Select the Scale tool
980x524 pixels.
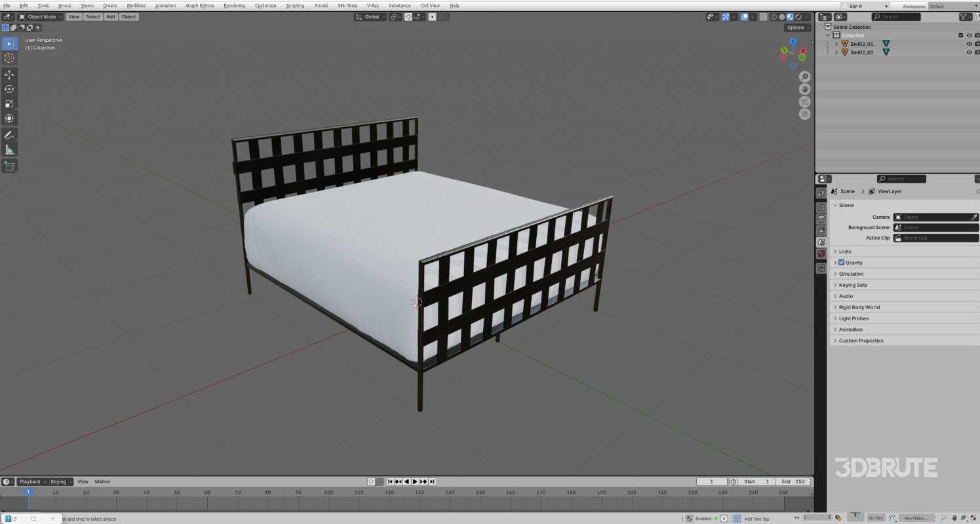click(x=9, y=103)
